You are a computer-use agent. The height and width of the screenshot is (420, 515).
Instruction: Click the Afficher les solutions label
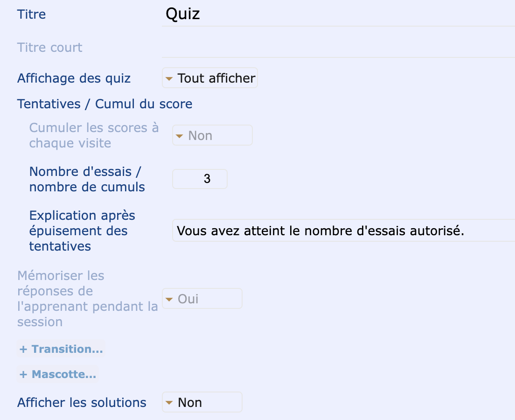coord(82,402)
